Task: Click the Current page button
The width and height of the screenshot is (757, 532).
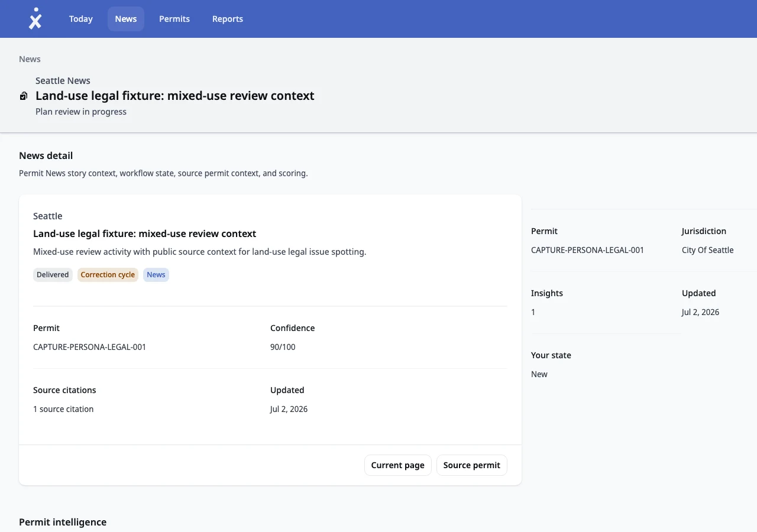Action: coord(398,465)
